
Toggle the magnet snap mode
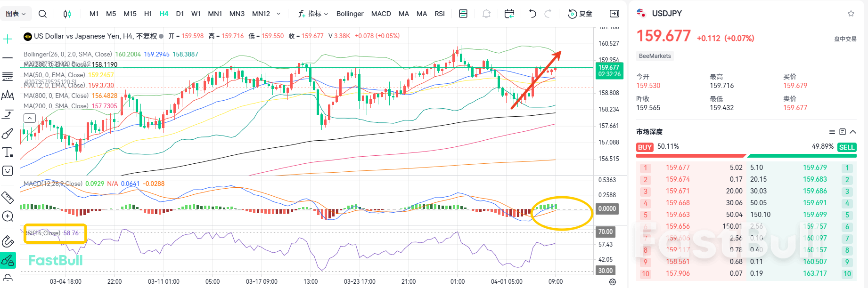(x=8, y=241)
